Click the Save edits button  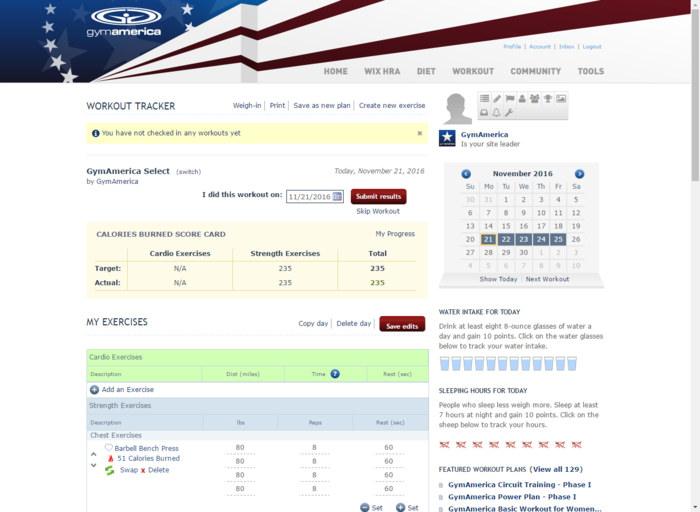point(402,325)
